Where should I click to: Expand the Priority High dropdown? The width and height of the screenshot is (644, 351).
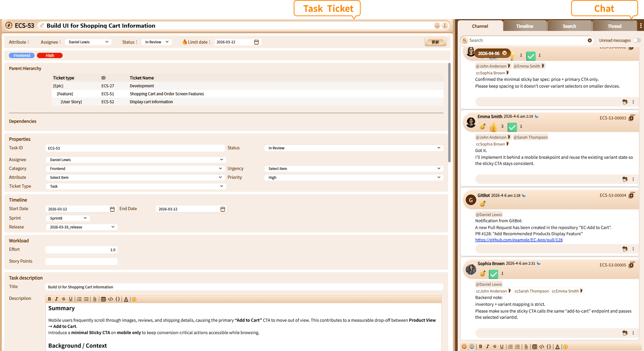[x=354, y=177]
